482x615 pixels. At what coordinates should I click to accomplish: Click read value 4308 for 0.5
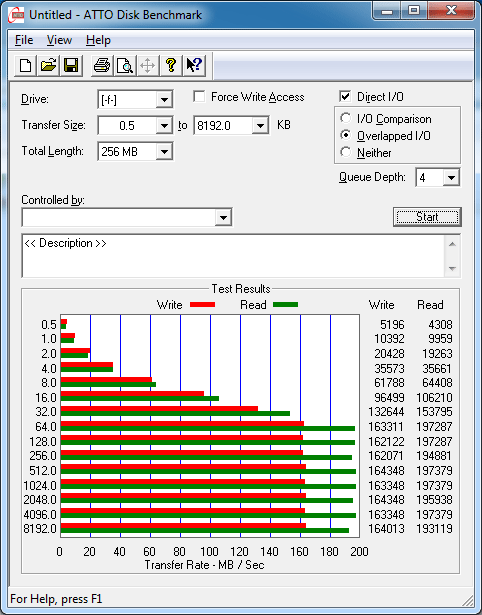pyautogui.click(x=440, y=325)
